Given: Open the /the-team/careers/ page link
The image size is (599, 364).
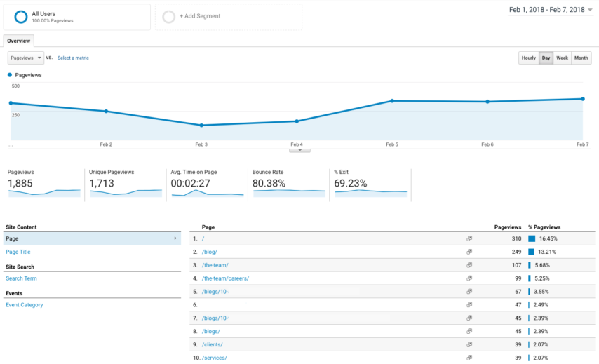Looking at the screenshot, I should click(225, 278).
